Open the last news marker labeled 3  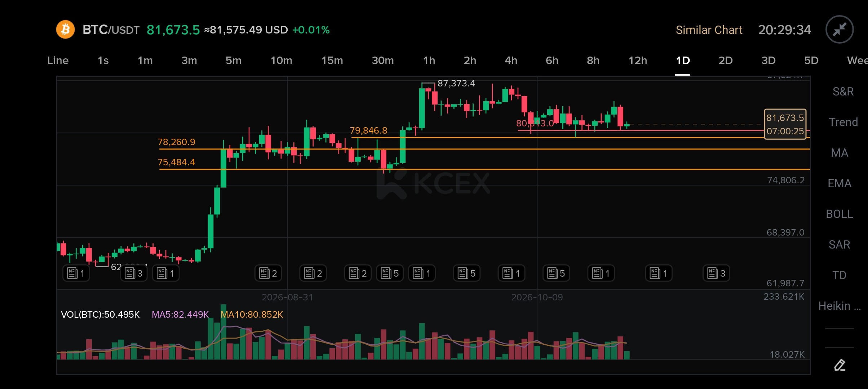click(716, 273)
